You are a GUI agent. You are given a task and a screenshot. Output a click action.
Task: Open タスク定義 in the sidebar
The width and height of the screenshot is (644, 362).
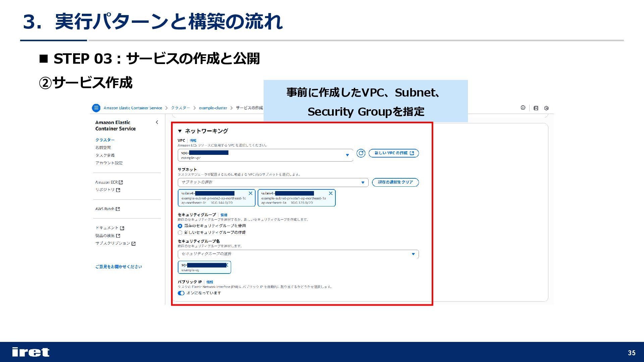pos(105,155)
